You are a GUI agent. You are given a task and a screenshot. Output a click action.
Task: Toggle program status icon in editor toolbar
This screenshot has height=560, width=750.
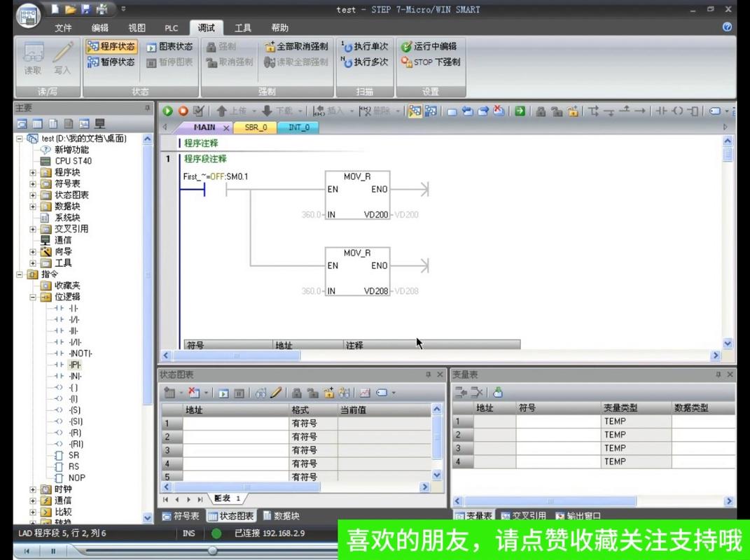pyautogui.click(x=415, y=111)
